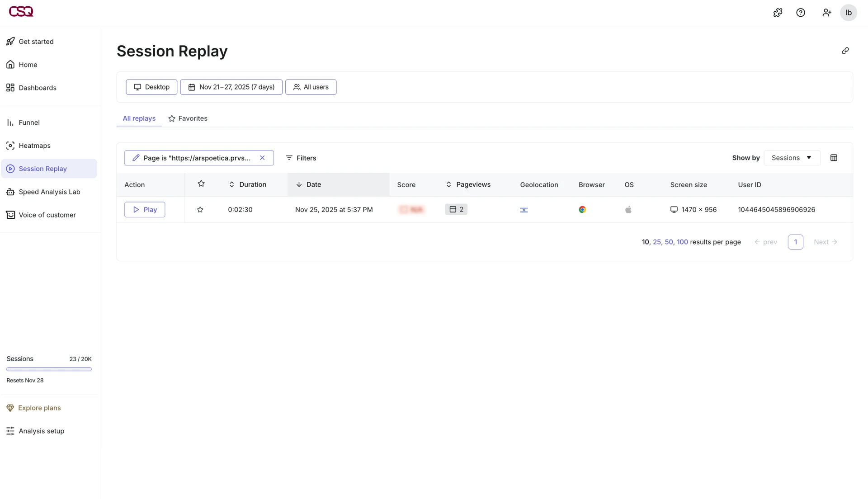
Task: Open the Filters button
Action: click(301, 158)
